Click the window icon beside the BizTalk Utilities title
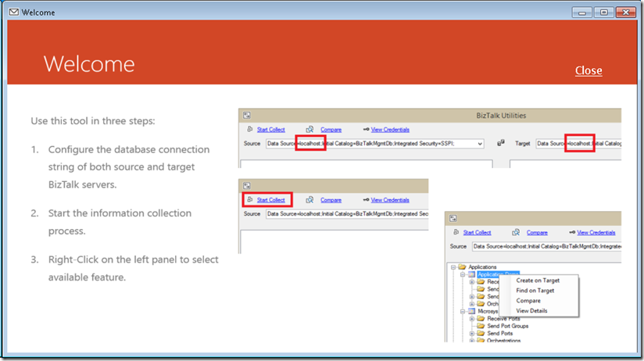The image size is (644, 361). [x=247, y=116]
